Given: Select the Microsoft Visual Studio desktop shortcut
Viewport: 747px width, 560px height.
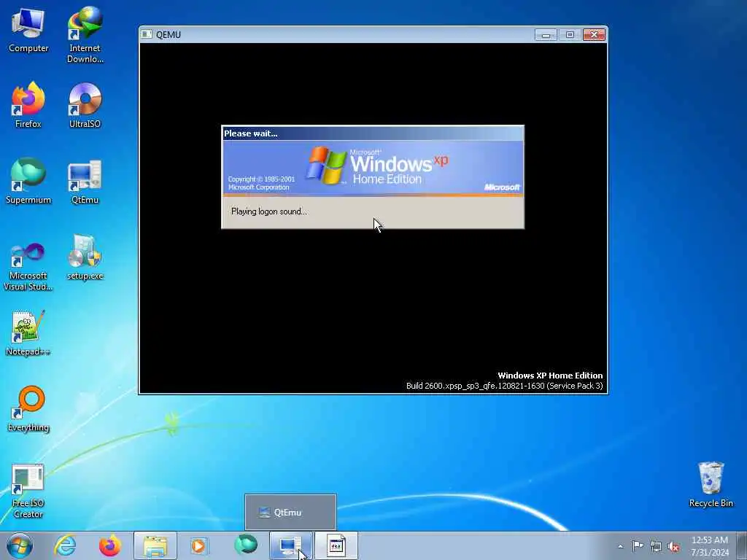Looking at the screenshot, I should 28,267.
